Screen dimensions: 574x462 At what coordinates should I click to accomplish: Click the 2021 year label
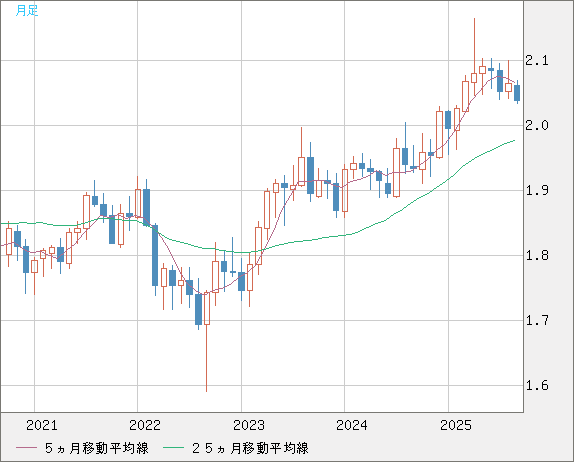pyautogui.click(x=42, y=425)
